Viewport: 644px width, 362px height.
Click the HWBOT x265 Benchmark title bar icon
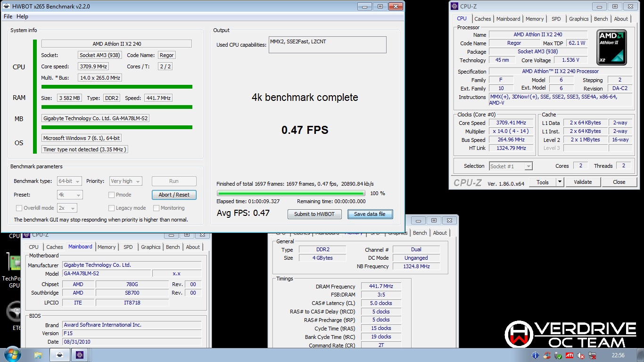(x=7, y=6)
